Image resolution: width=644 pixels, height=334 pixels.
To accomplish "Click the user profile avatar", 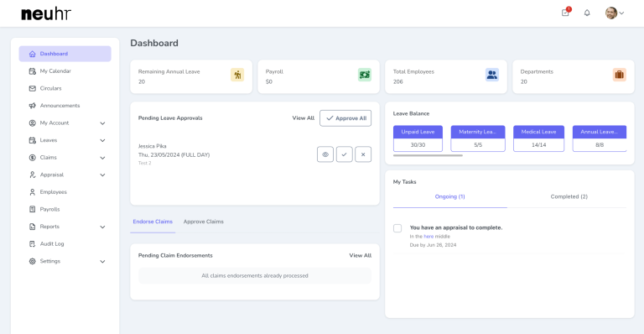I will [611, 13].
